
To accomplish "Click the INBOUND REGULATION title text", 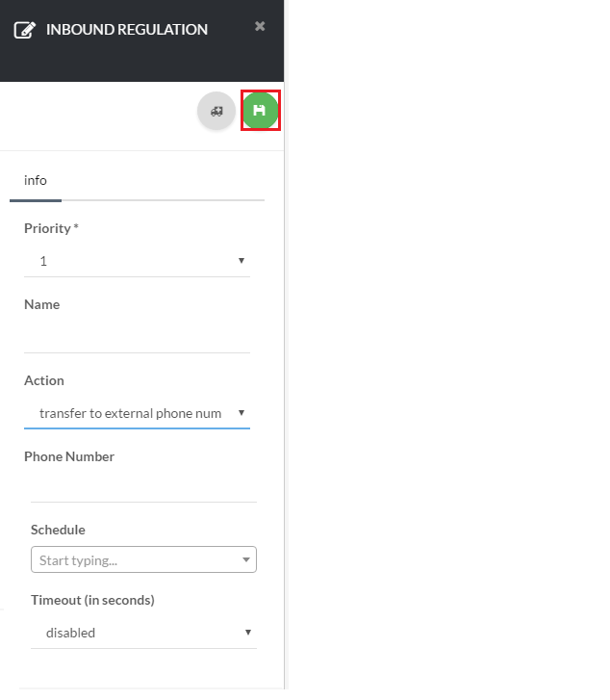I will [127, 30].
